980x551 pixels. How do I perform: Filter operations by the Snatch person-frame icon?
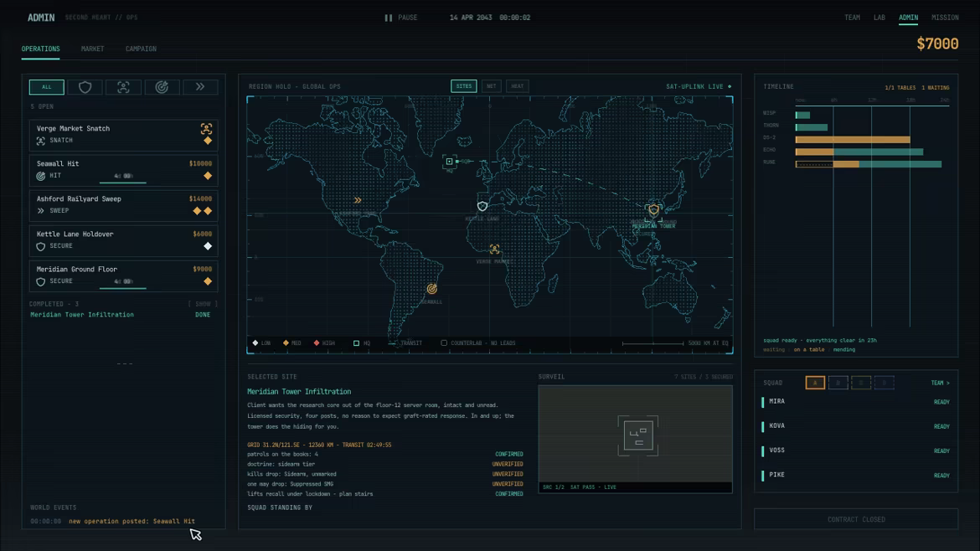tap(123, 87)
